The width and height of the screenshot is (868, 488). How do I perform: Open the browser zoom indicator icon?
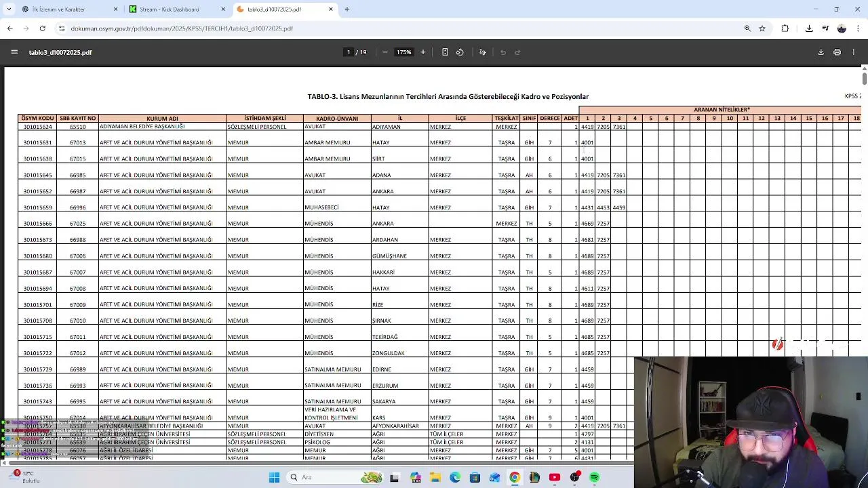[x=747, y=28]
